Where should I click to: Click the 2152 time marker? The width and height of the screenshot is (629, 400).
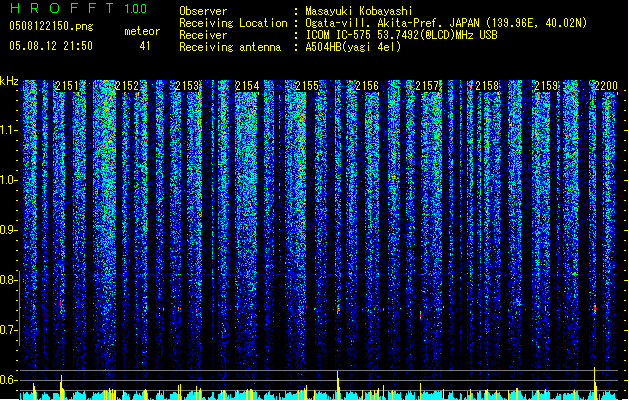tap(127, 86)
